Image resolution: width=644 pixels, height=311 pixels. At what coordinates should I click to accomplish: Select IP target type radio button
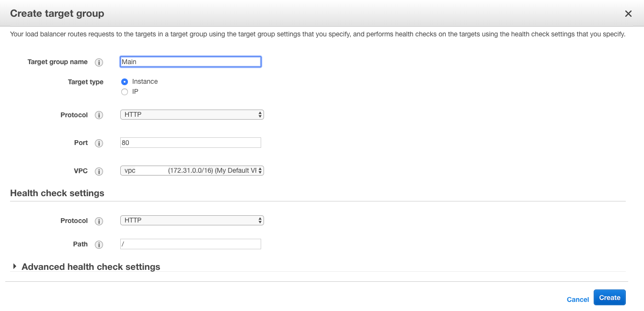click(125, 92)
